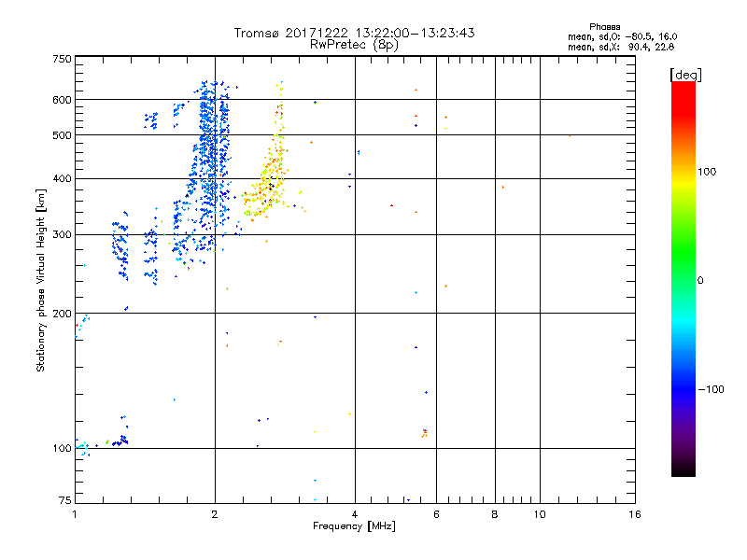Click the "Phases" heading text
Image resolution: width=747 pixels, height=560 pixels.
click(604, 27)
